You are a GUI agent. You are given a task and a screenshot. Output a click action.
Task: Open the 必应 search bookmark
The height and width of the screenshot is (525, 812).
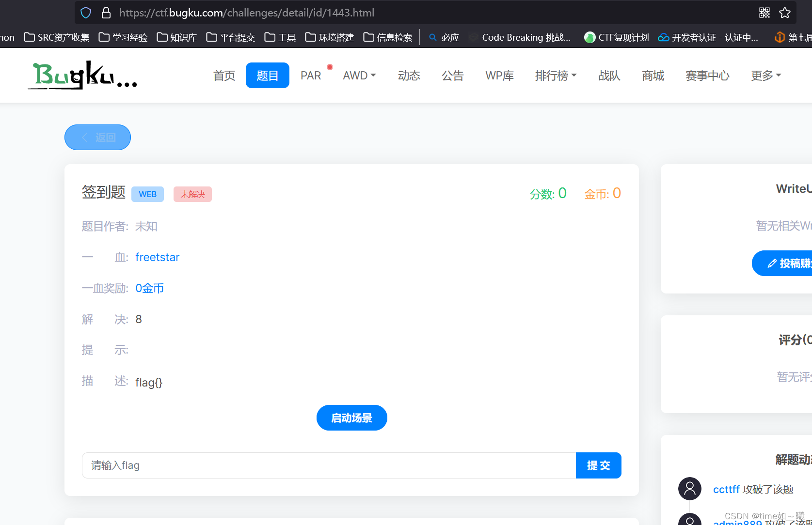pos(444,37)
